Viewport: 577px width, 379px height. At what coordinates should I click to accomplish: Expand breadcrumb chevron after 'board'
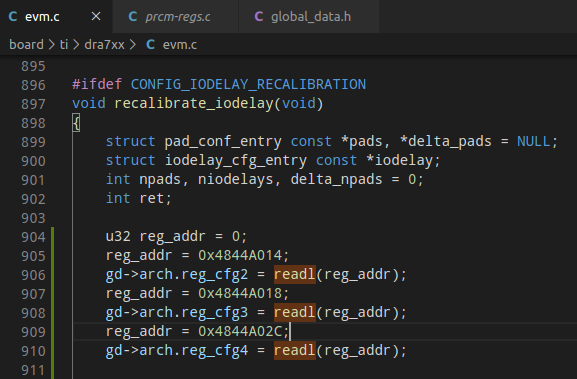click(x=51, y=45)
